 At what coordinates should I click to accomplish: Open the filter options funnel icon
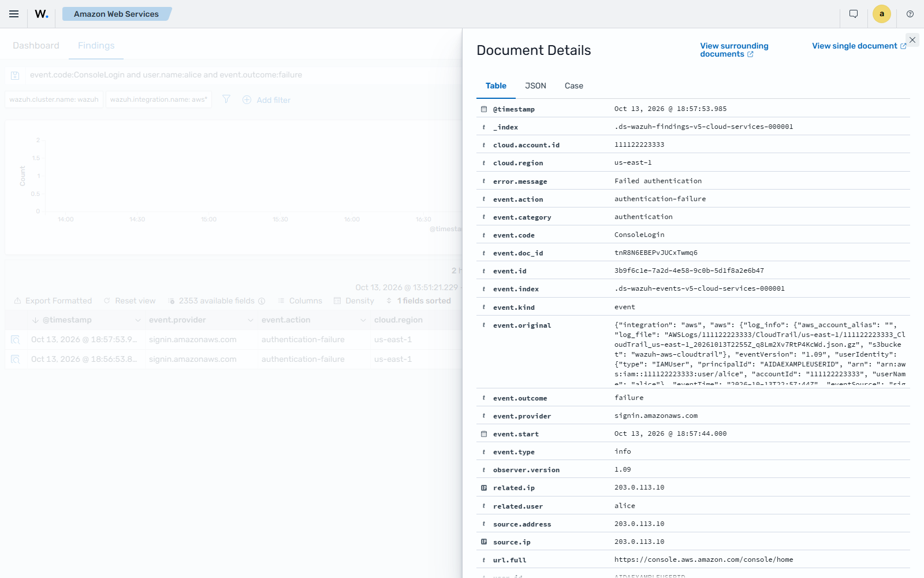pyautogui.click(x=226, y=99)
